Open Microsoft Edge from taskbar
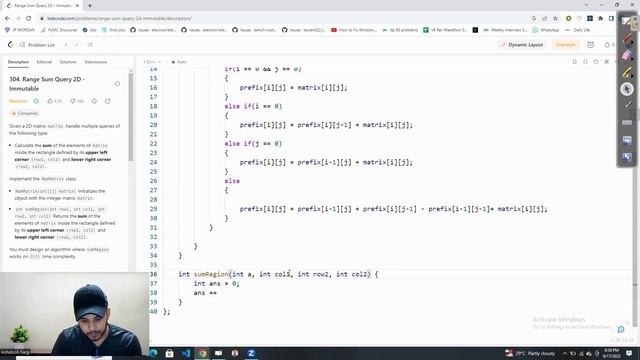This screenshot has width=640, height=360. [x=153, y=353]
